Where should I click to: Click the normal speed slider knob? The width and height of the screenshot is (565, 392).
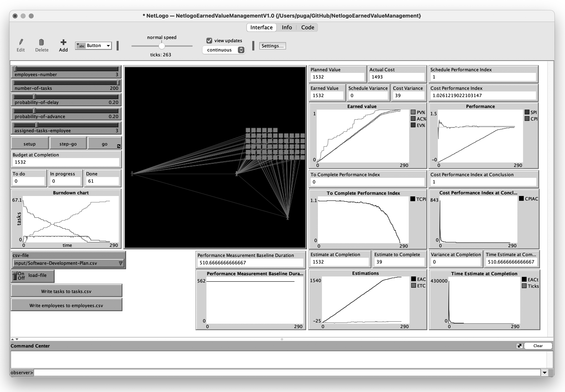[x=162, y=46]
